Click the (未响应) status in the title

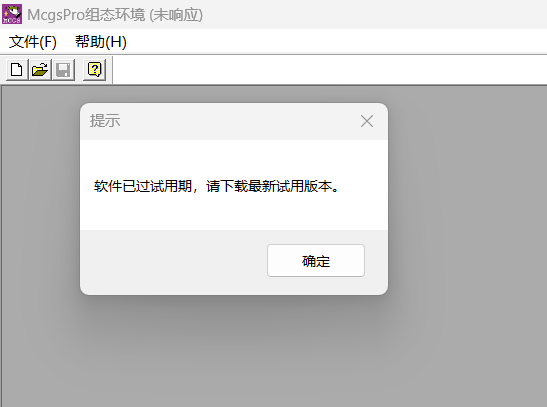176,15
